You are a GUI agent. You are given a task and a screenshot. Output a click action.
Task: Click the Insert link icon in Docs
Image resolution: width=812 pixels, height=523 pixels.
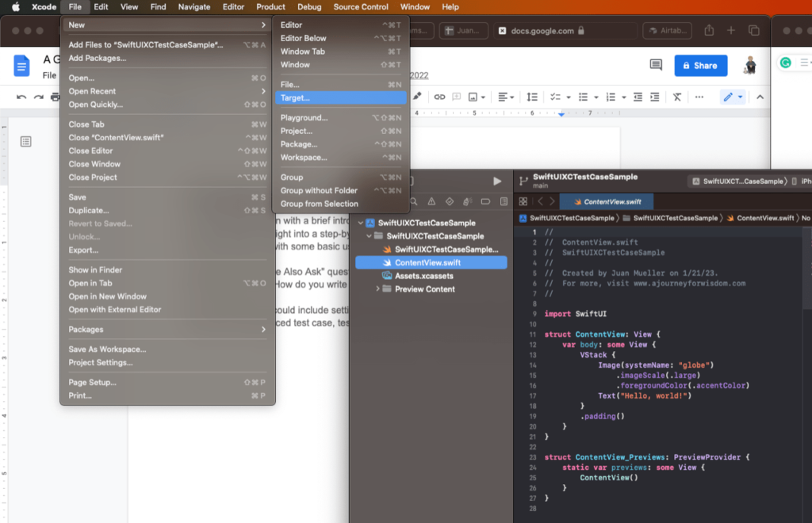(439, 97)
